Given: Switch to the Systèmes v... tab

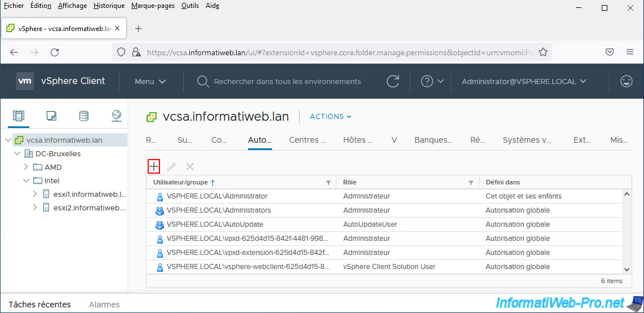Looking at the screenshot, I should [x=527, y=140].
